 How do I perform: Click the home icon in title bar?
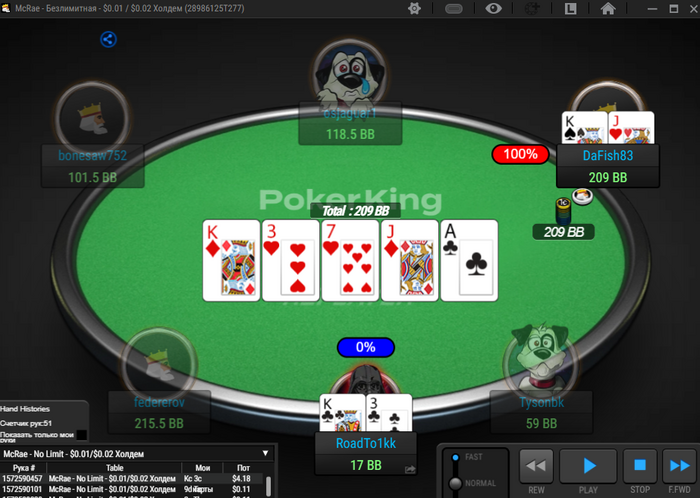(x=608, y=8)
